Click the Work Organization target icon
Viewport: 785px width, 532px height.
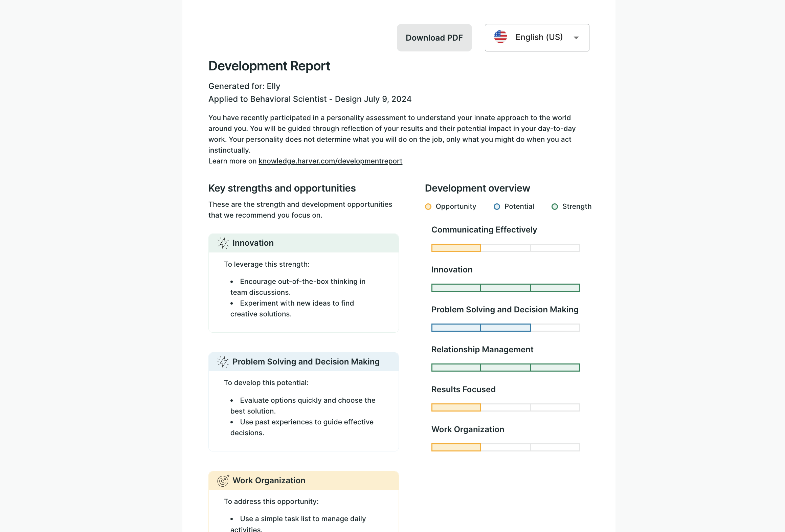pyautogui.click(x=223, y=481)
